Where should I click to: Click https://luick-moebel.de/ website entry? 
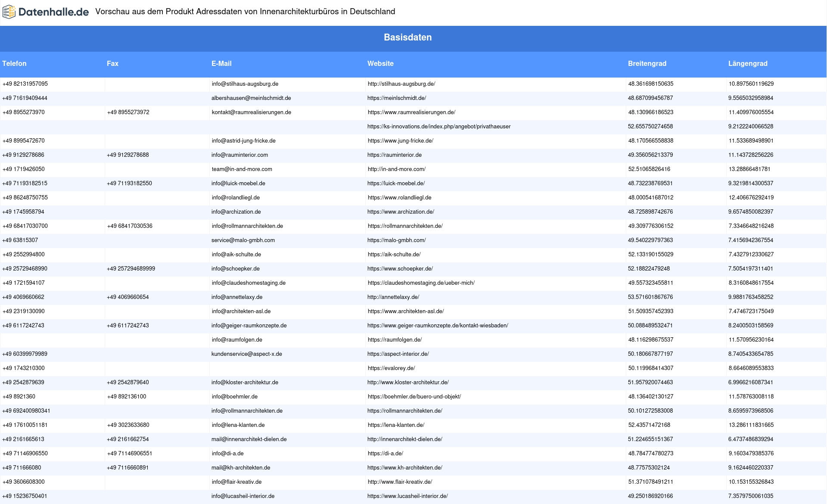396,184
